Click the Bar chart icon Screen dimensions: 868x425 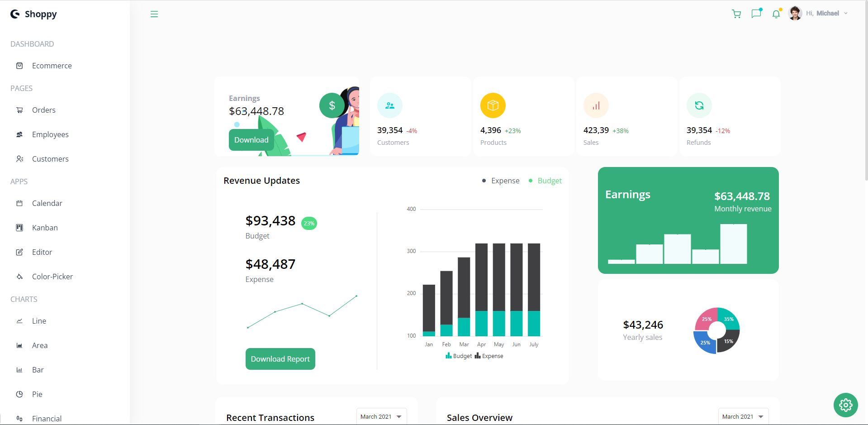coord(19,370)
